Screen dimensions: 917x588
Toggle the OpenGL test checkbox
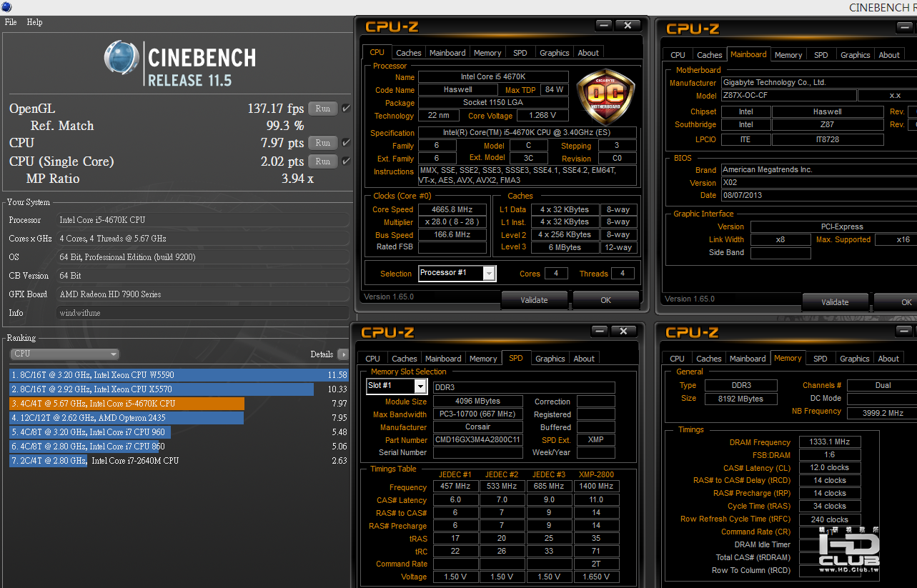[x=346, y=109]
